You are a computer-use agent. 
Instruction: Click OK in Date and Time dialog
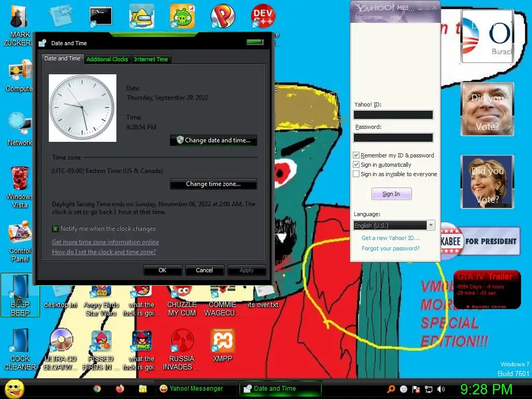tap(163, 270)
